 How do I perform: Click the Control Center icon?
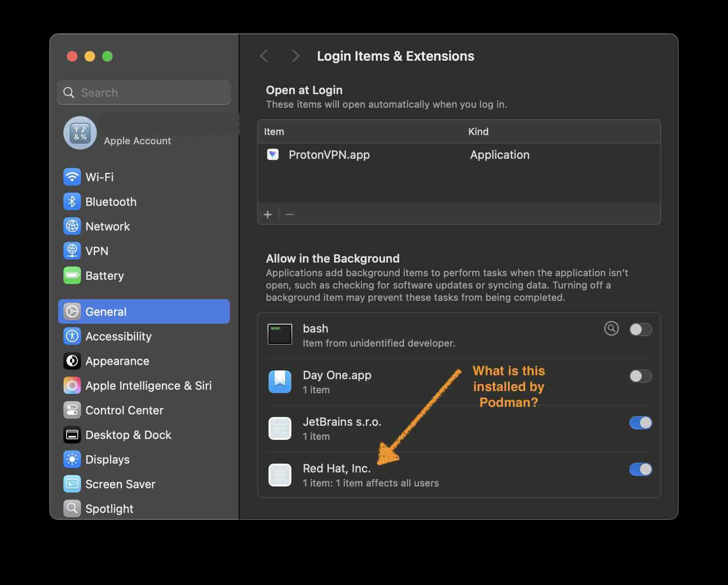point(72,410)
